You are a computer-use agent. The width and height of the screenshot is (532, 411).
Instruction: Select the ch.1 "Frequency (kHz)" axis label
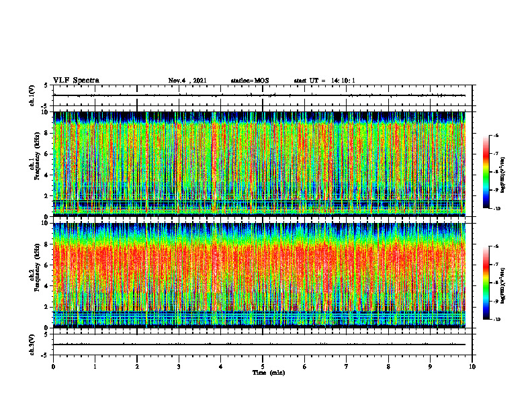(37, 156)
